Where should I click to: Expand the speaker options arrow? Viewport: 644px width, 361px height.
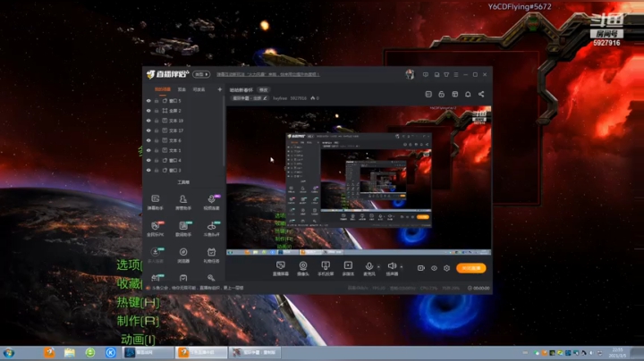pos(401,267)
